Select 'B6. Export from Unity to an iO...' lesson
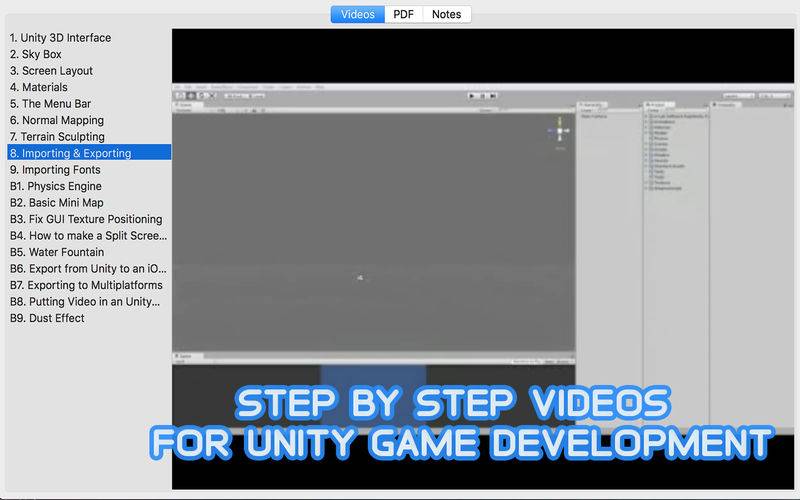Viewport: 800px width, 500px height. click(x=88, y=268)
